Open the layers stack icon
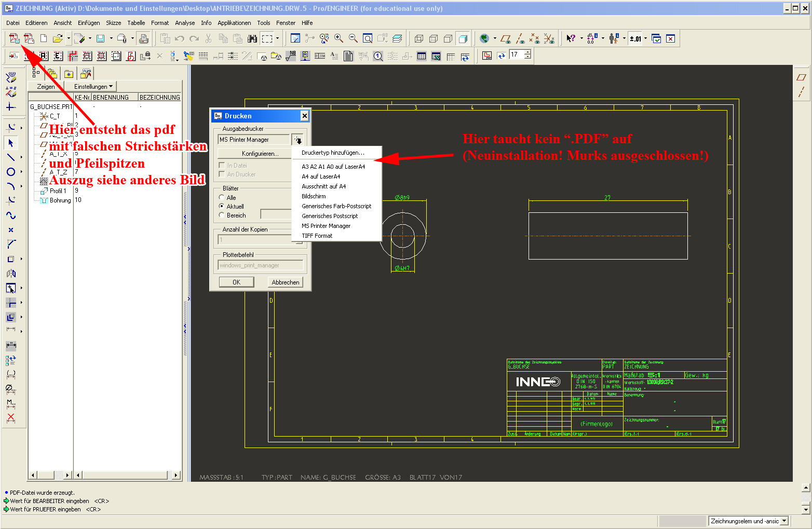The width and height of the screenshot is (812, 529). 397,38
